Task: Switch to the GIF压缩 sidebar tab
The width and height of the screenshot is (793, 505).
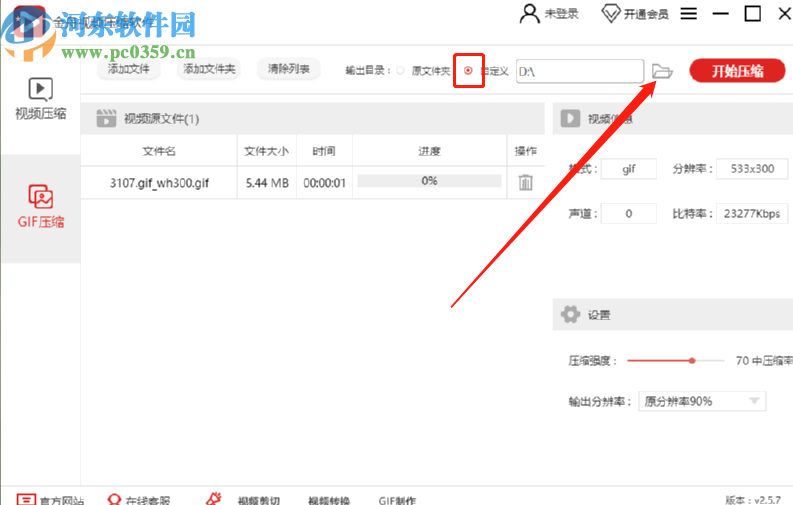Action: point(40,207)
